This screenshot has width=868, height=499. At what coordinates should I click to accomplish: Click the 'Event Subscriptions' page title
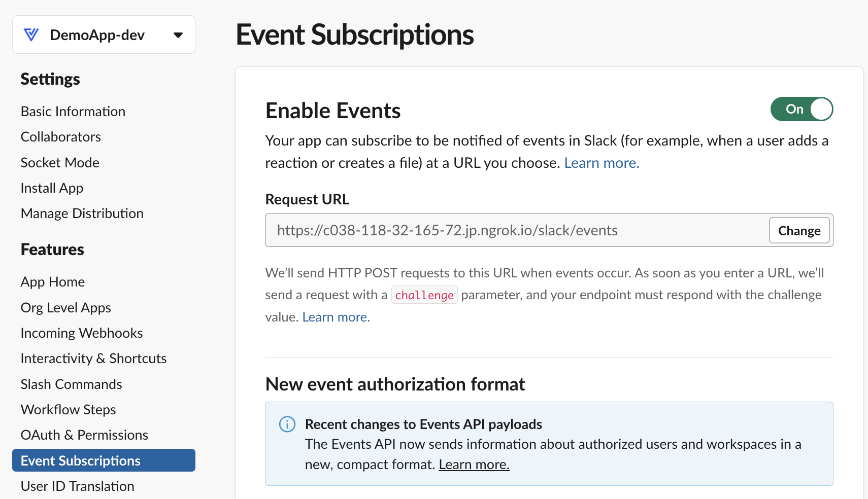pyautogui.click(x=355, y=35)
